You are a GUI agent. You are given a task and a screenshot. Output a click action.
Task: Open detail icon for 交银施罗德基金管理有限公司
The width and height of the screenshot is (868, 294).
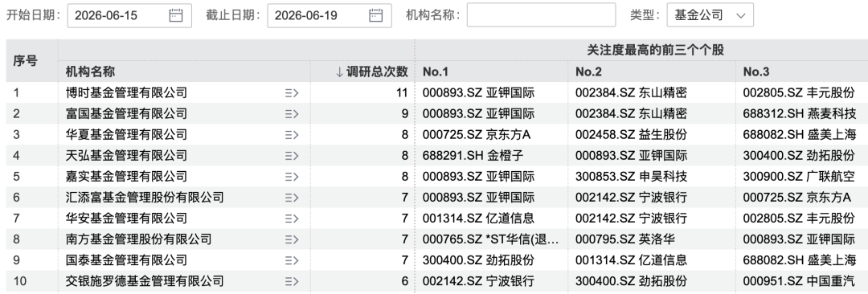(292, 281)
